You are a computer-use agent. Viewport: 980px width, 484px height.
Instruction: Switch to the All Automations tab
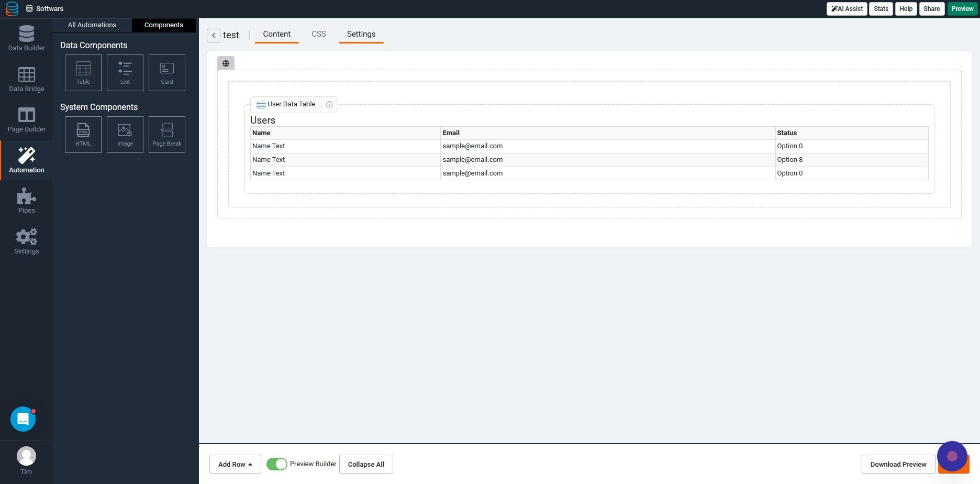[x=92, y=25]
